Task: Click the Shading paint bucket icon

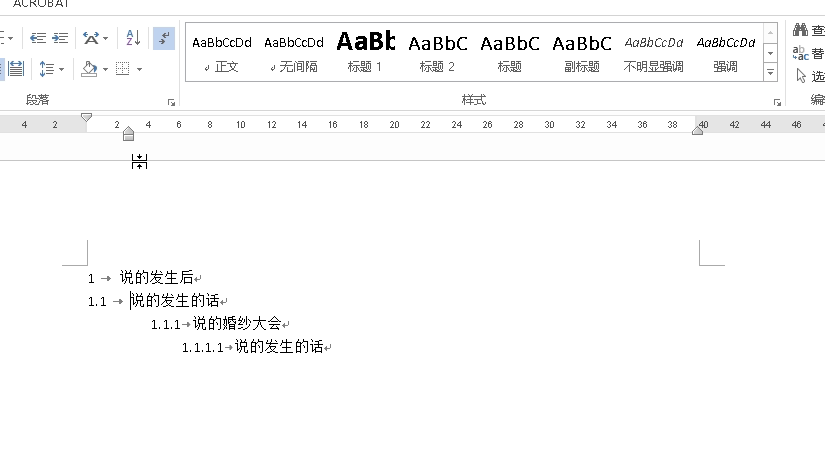Action: click(89, 69)
